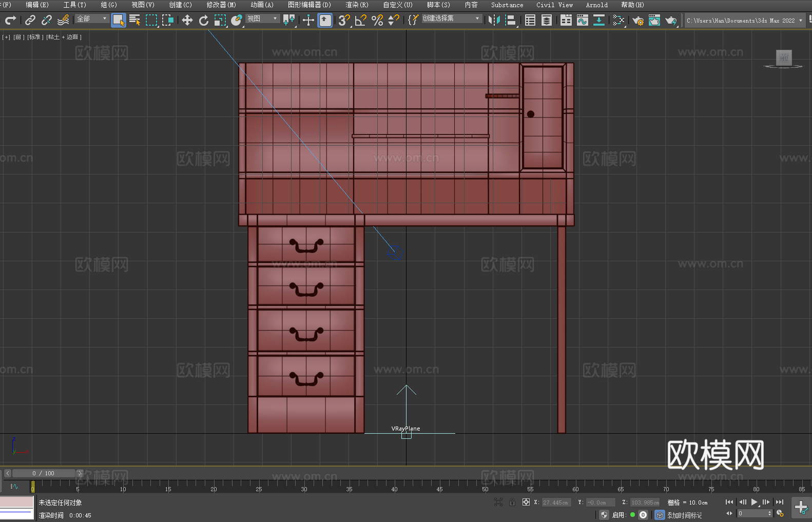The height and width of the screenshot is (522, 812).
Task: Open the selection filter '全部' dropdown
Action: 92,18
